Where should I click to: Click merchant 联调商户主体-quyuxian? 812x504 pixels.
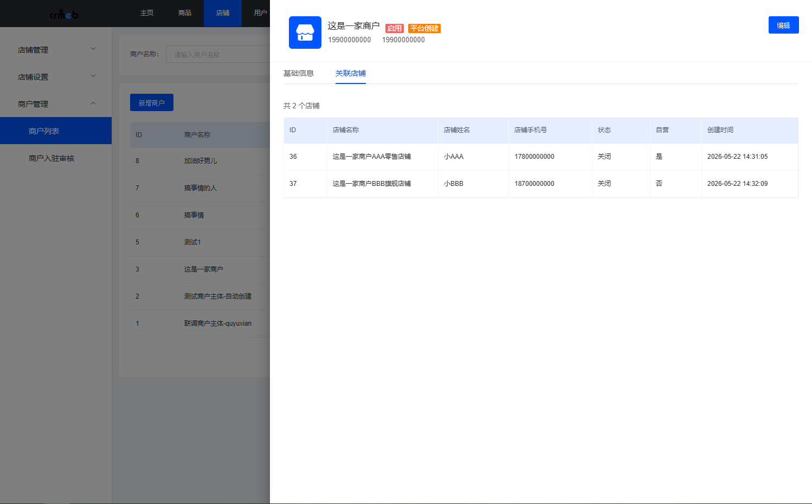click(x=218, y=324)
